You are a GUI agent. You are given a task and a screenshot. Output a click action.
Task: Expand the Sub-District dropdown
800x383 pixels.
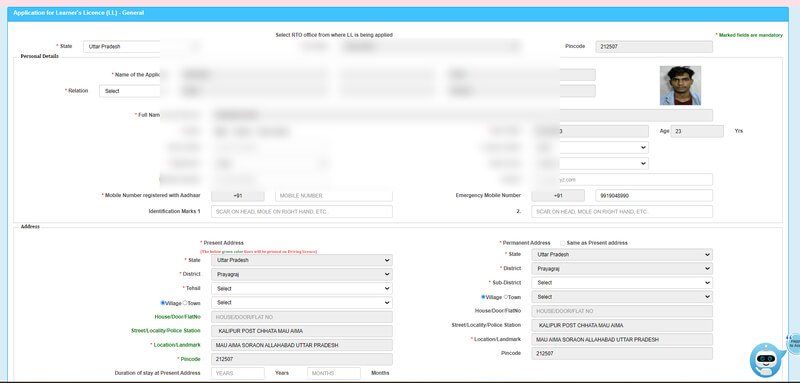(622, 283)
